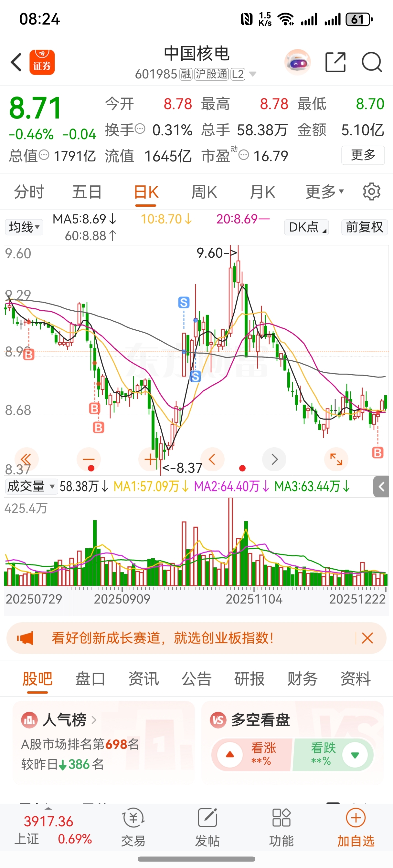The height and width of the screenshot is (868, 393).
Task: Open the 资料 section tab
Action: pyautogui.click(x=355, y=679)
